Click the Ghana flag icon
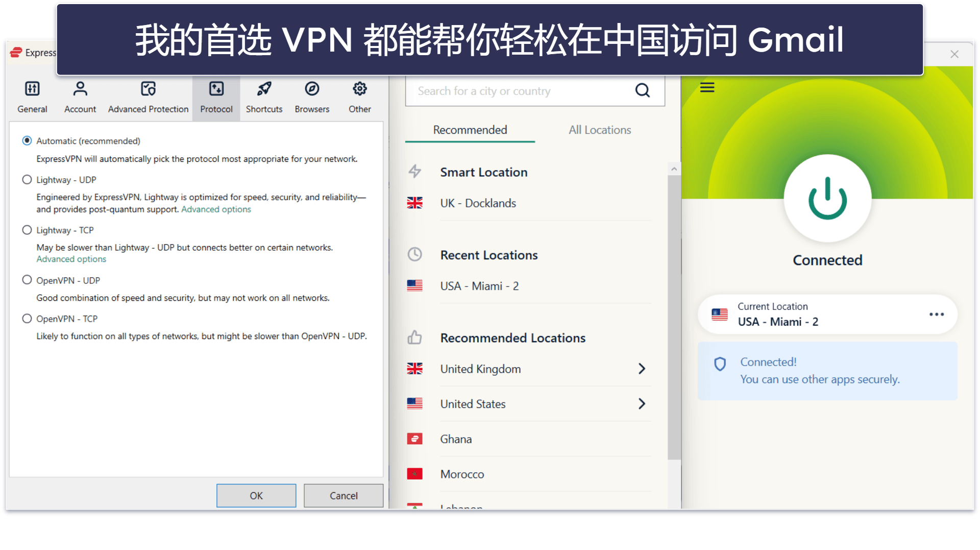The height and width of the screenshot is (550, 980). [414, 439]
